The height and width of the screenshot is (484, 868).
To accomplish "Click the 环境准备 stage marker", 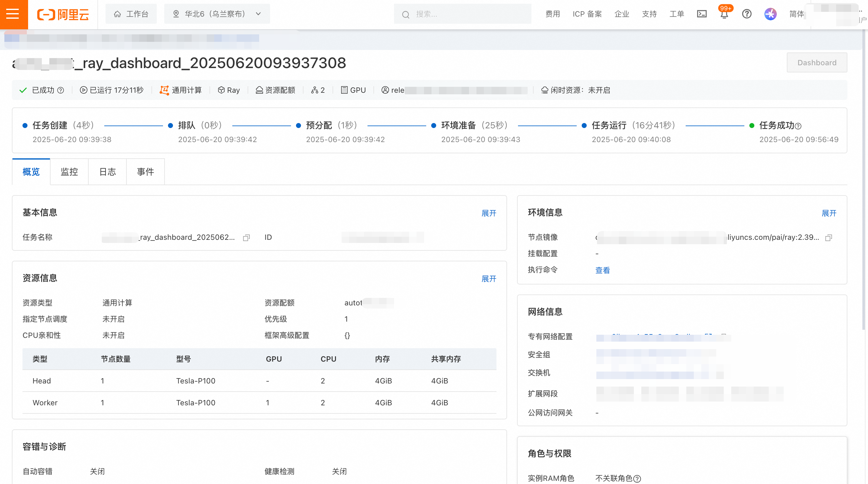I will (x=434, y=126).
